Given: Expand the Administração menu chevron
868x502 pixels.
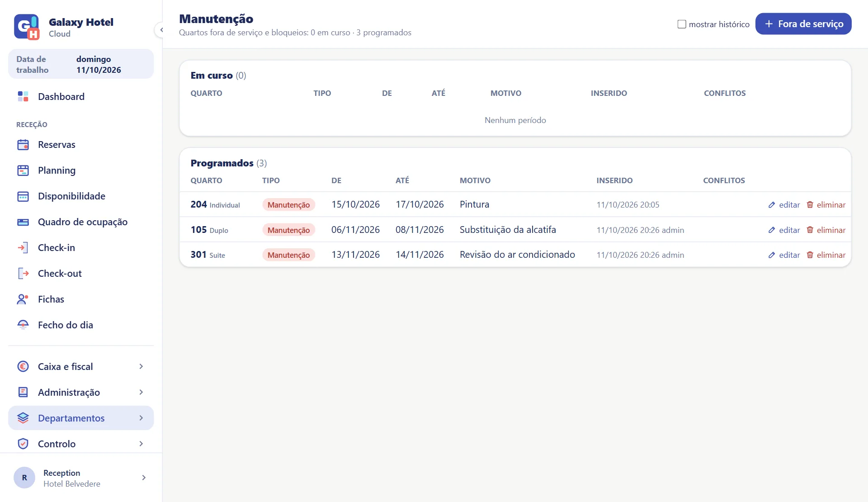Looking at the screenshot, I should pos(141,392).
